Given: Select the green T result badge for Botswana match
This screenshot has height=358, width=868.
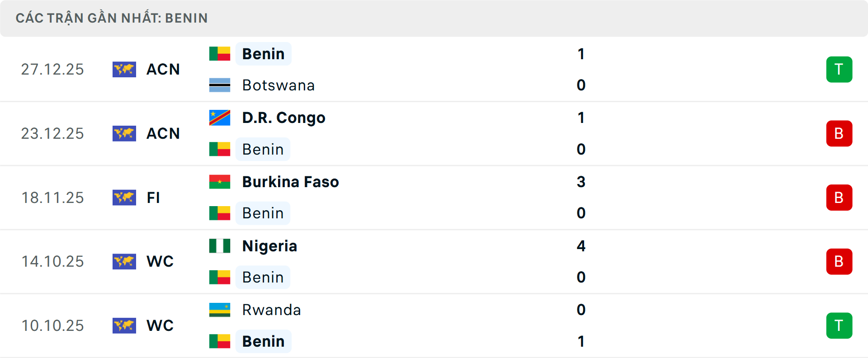Looking at the screenshot, I should click(839, 69).
